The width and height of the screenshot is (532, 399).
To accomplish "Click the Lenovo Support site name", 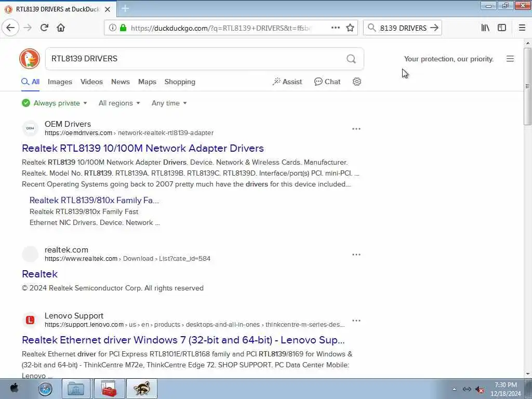I will click(x=74, y=315).
